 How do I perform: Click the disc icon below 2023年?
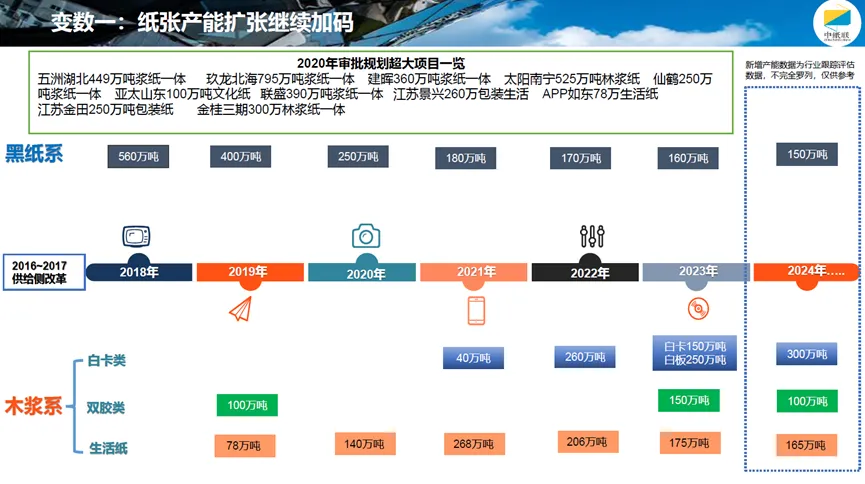click(x=698, y=309)
